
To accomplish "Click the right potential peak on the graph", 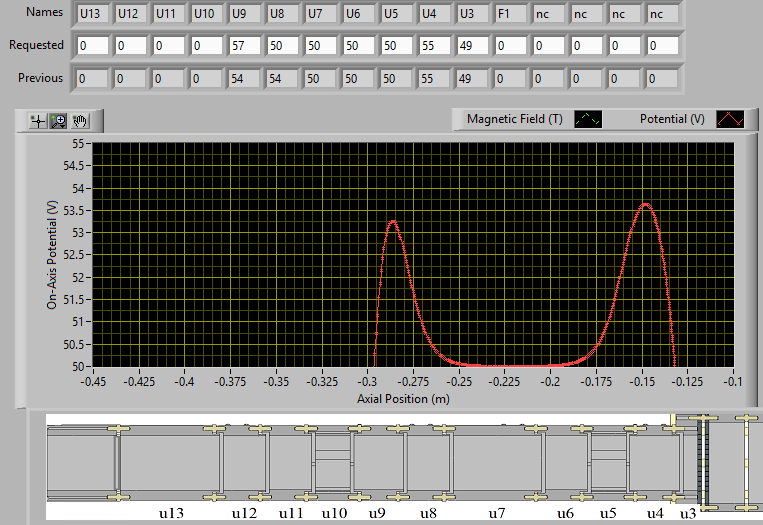I will (x=646, y=205).
